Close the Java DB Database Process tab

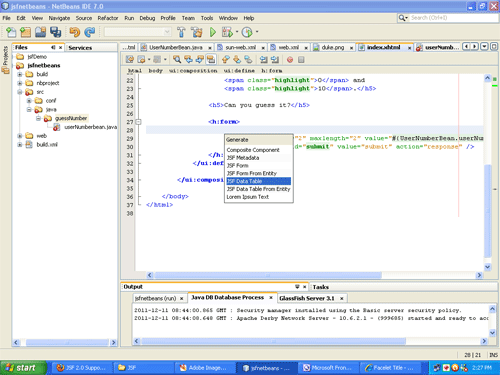(x=271, y=297)
